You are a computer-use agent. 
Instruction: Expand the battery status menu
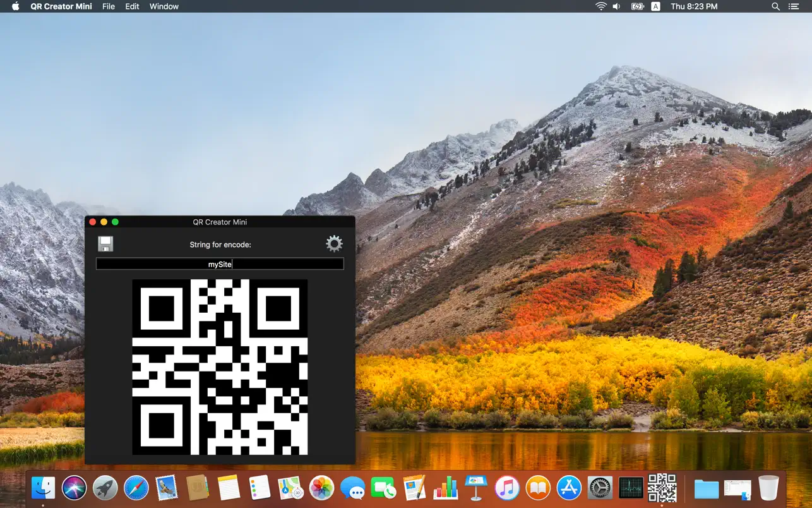[x=636, y=6]
